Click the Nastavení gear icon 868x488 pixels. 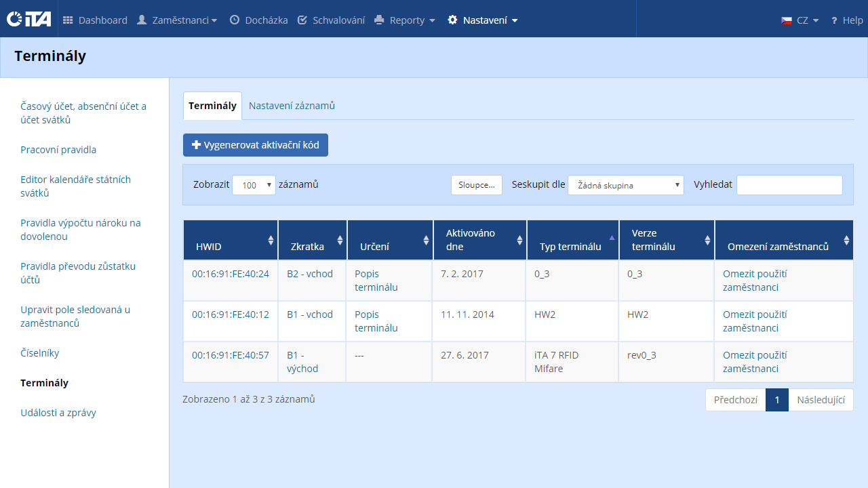pyautogui.click(x=453, y=20)
